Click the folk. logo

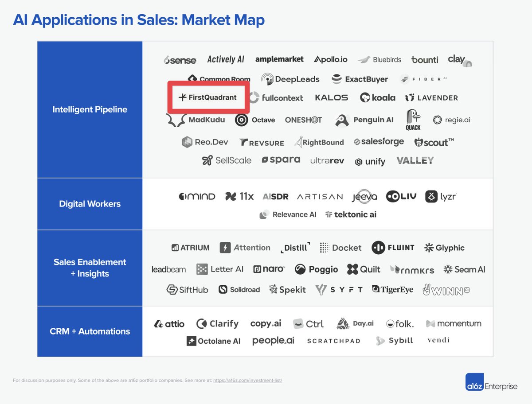tap(400, 324)
